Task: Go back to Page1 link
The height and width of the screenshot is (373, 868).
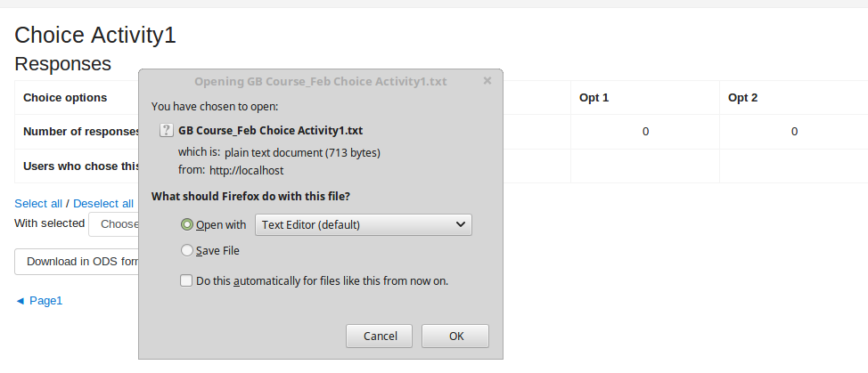Action: pos(38,301)
